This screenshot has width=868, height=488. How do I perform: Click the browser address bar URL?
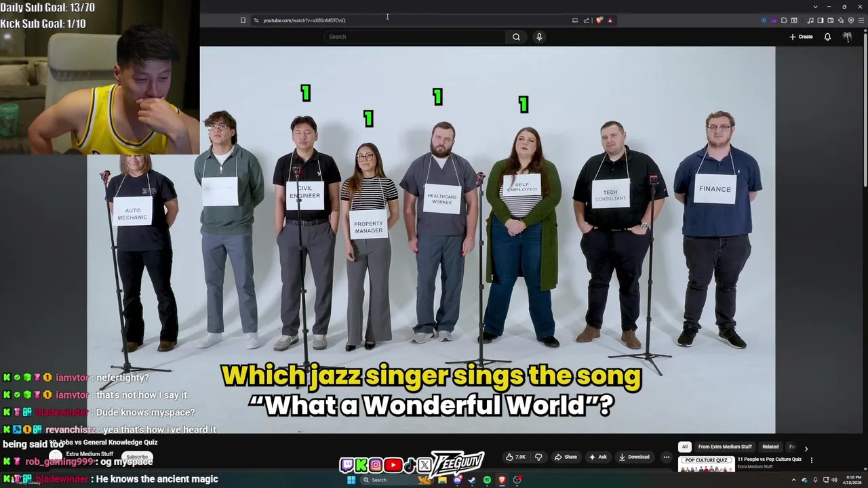(x=304, y=20)
